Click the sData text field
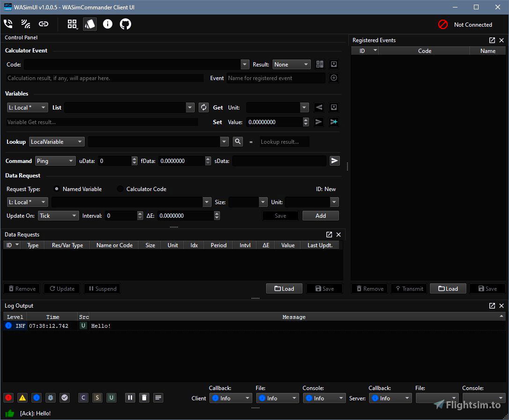This screenshot has height=420, width=509. [x=279, y=161]
